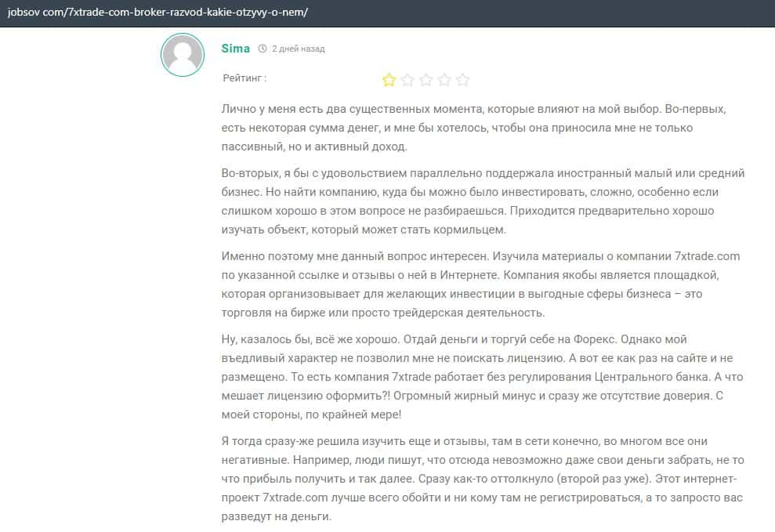This screenshot has width=775, height=532.
Task: Click the "Рейтинг :" label
Action: coord(244,78)
